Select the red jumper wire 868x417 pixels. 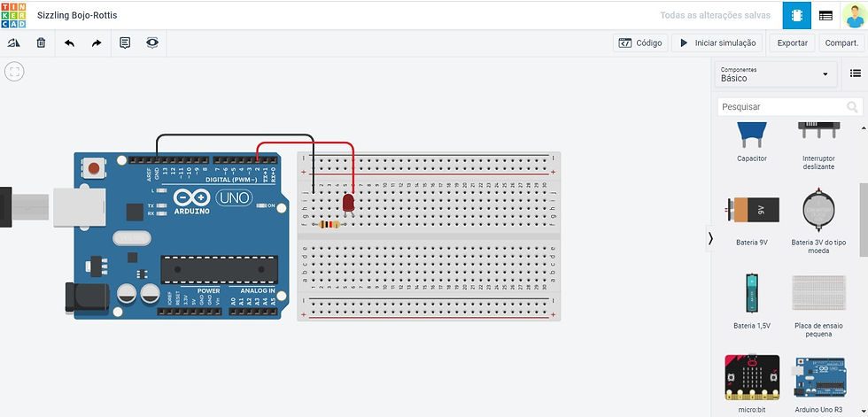click(x=306, y=143)
